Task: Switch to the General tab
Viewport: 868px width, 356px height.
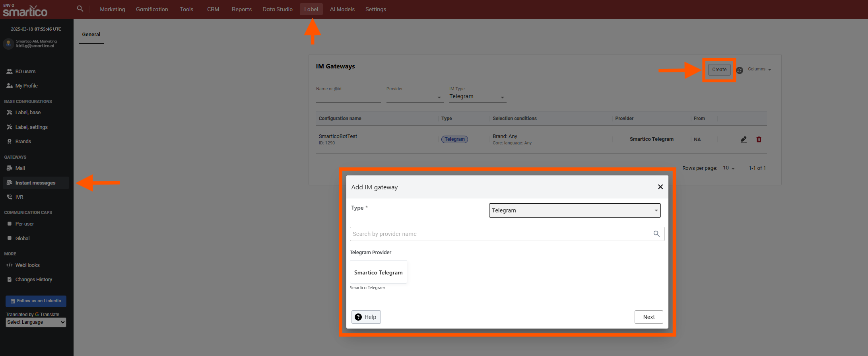Action: coord(91,35)
